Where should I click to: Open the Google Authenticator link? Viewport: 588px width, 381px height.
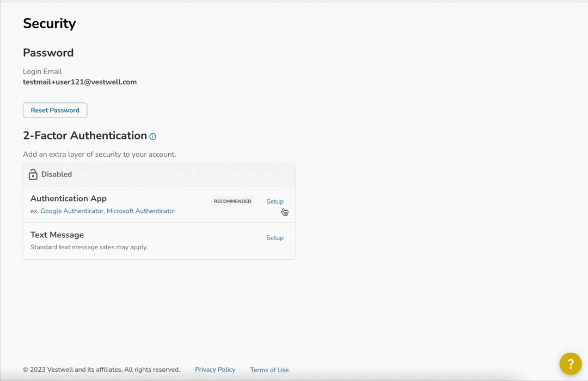point(72,211)
